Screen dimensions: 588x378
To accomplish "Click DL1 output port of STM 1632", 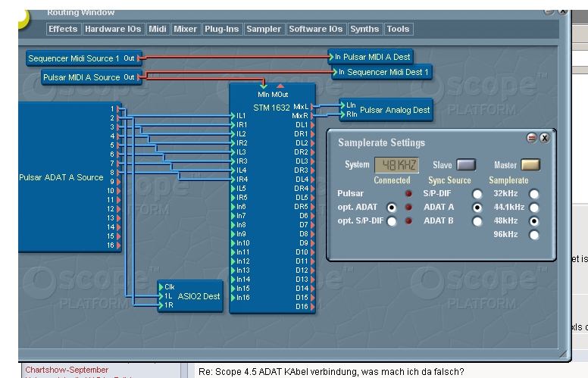I will coord(312,125).
